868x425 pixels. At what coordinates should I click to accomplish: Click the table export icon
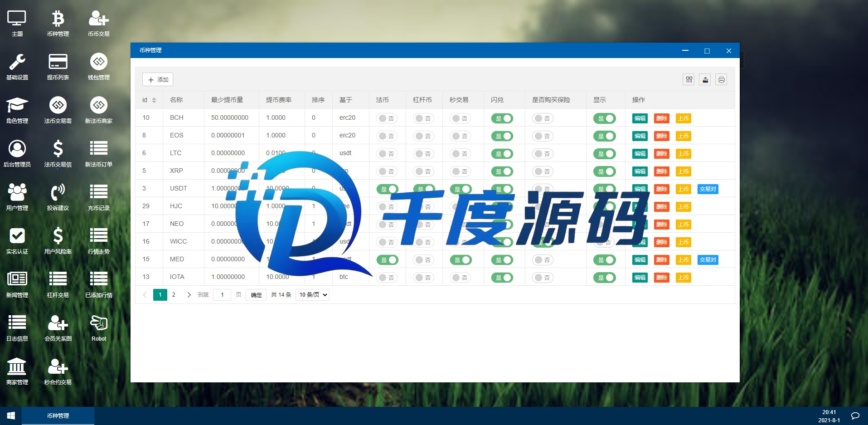point(705,80)
